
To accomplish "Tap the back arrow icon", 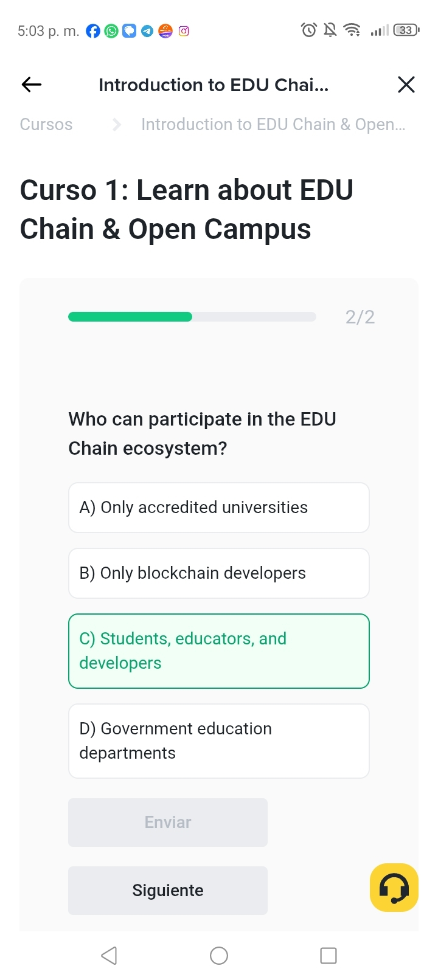I will coord(32,85).
